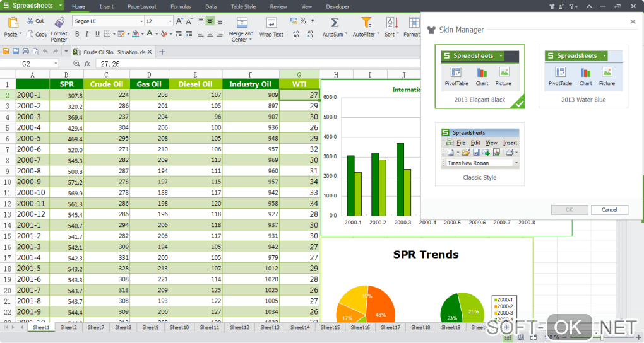The image size is (644, 343).
Task: Apply font color A icon
Action: 150,34
